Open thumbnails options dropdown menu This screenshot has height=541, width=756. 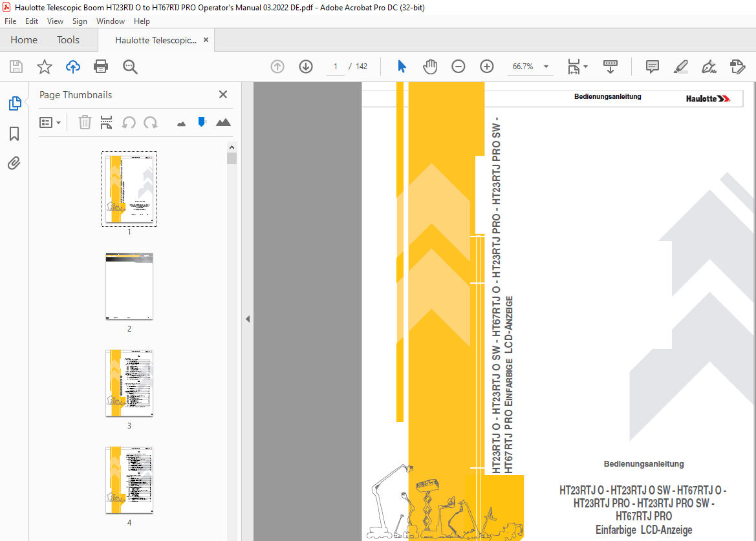coord(50,122)
